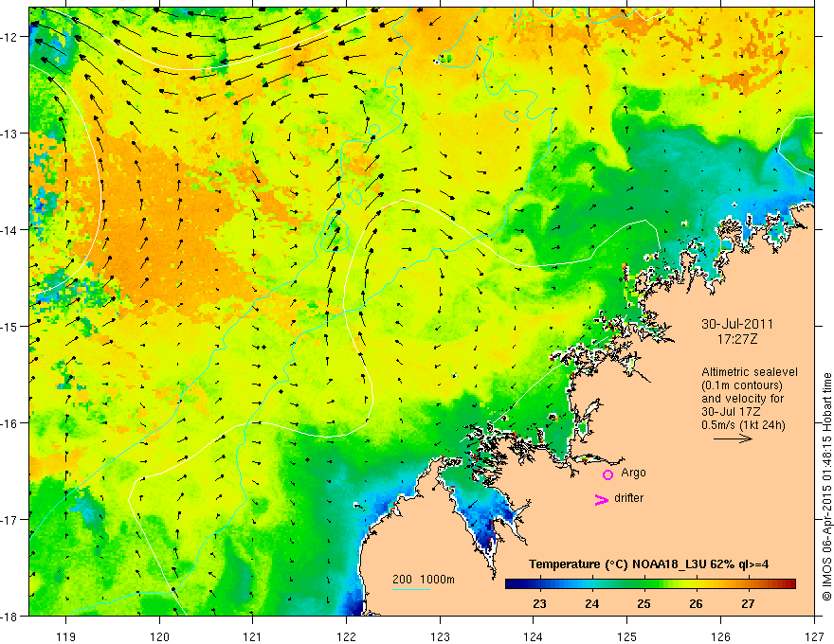Click the 127 longitude axis label
The image size is (834, 644).
(x=814, y=637)
